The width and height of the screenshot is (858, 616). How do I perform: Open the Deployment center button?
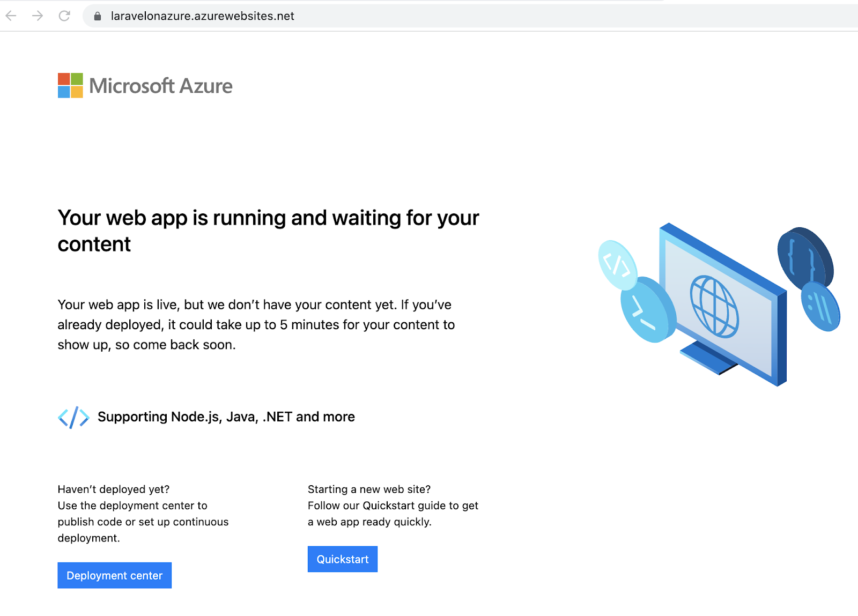coord(115,575)
